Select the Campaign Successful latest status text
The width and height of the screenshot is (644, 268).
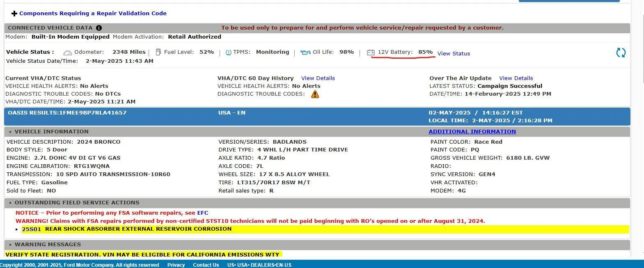(510, 86)
